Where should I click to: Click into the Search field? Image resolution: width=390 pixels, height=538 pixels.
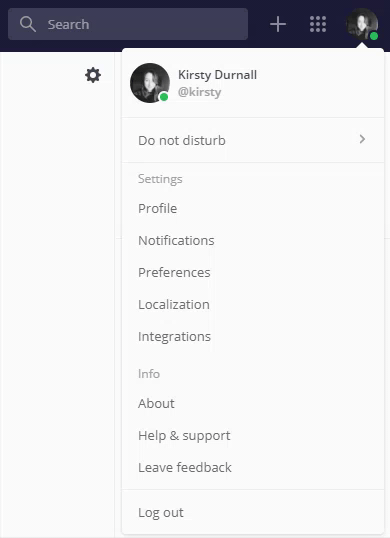128,24
